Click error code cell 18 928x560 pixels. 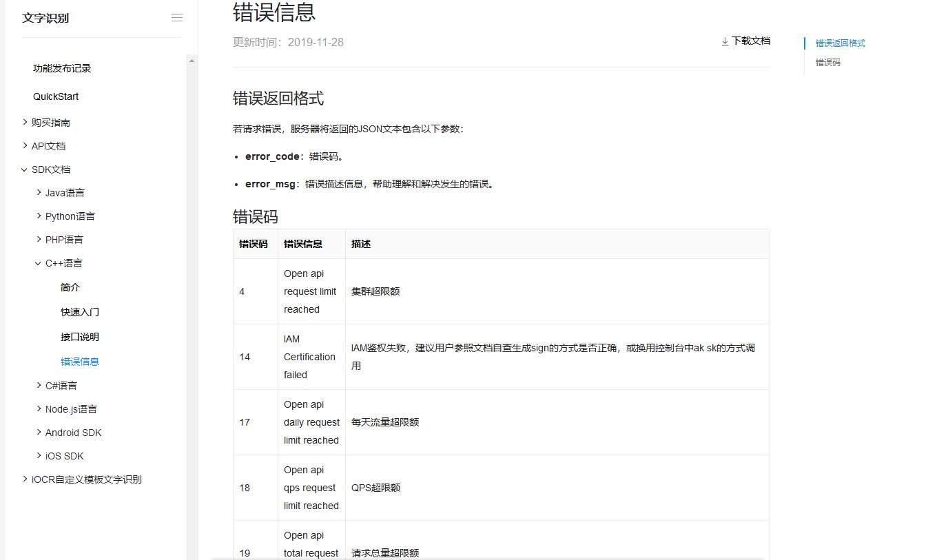coord(256,488)
